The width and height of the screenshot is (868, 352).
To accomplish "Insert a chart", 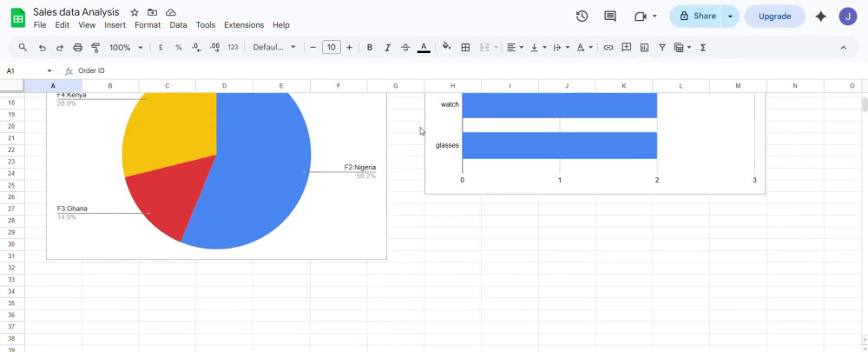I will click(644, 48).
